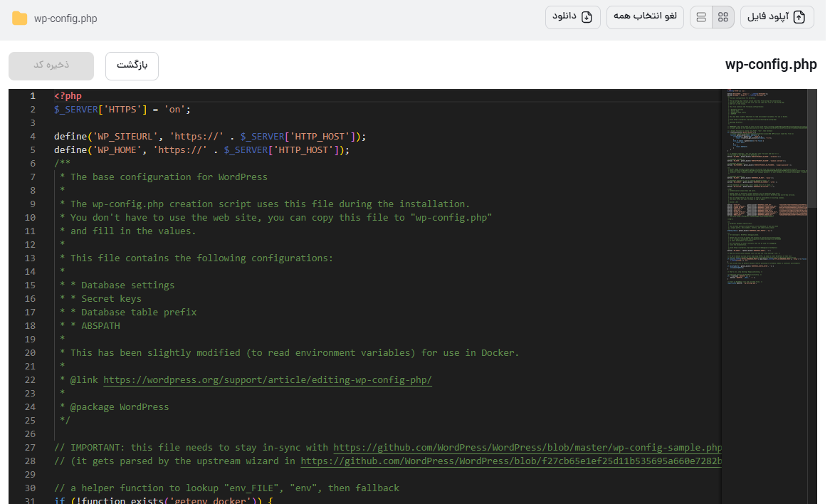Image resolution: width=830 pixels, height=504 pixels.
Task: Click the "You don't have to use the web site" line
Action: [275, 218]
